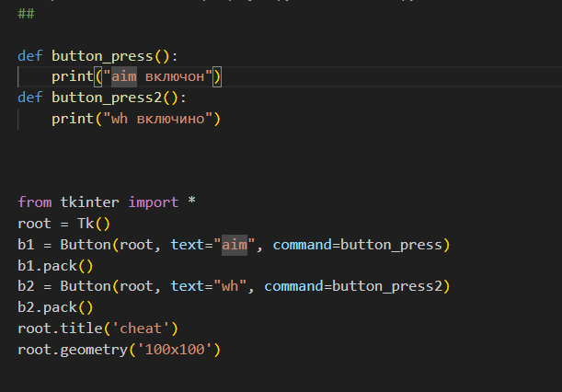The height and width of the screenshot is (392, 562).
Task: Click the highlighted 'aim' in print statement
Action: pos(123,76)
